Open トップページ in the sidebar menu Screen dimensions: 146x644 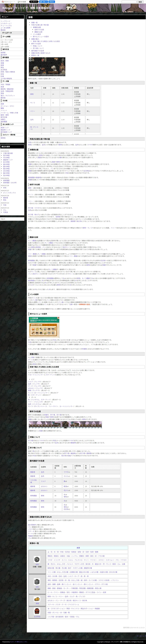tap(5, 21)
